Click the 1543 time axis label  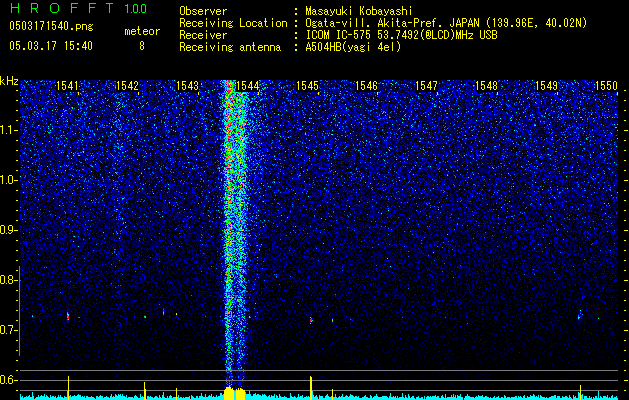(187, 86)
